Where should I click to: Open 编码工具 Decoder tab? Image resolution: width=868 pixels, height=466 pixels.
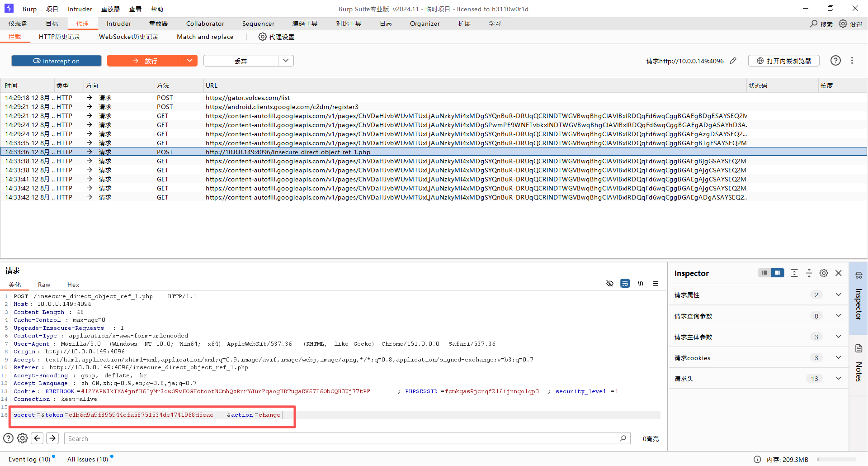pyautogui.click(x=305, y=24)
